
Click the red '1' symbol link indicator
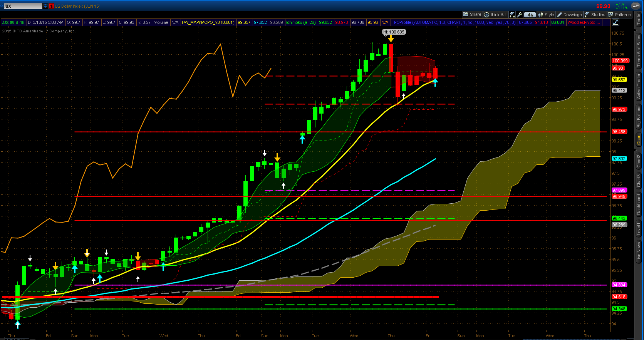tap(51, 6)
